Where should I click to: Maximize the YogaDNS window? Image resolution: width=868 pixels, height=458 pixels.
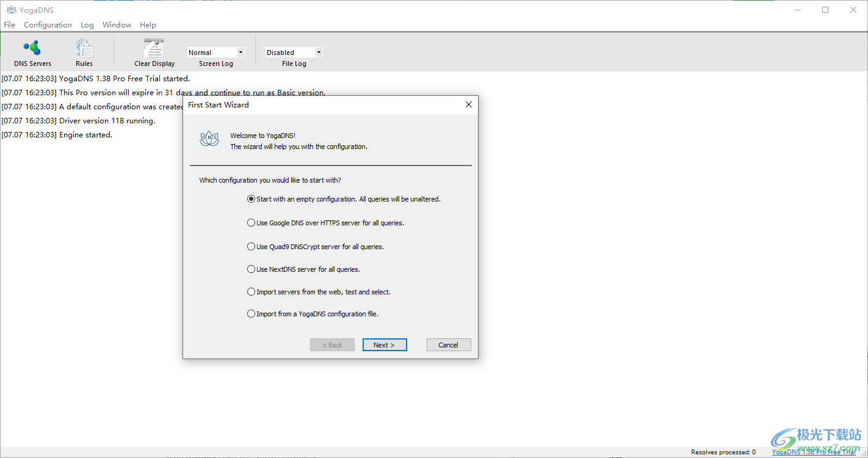coord(825,10)
